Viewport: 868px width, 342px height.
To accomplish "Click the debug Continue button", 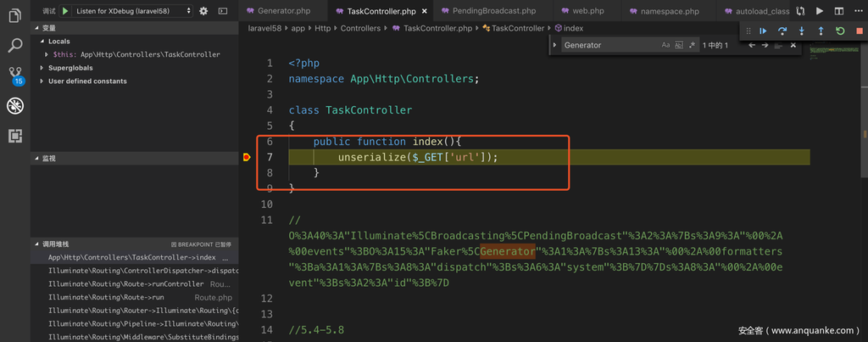I will coord(763,31).
